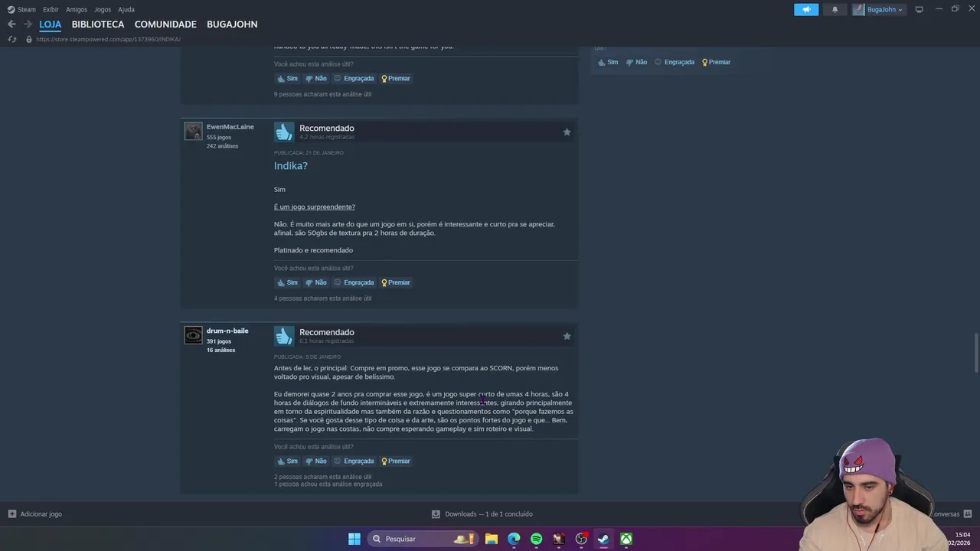Go forward with the right arrow

pyautogui.click(x=28, y=24)
